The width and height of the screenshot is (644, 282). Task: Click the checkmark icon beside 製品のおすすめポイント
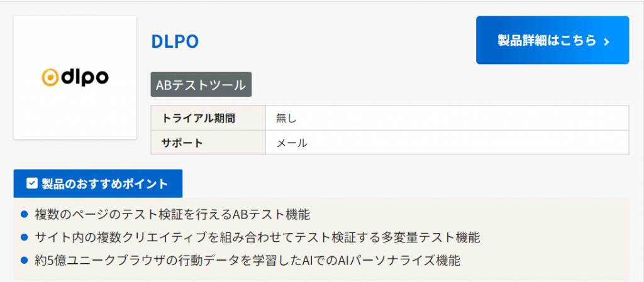tap(31, 183)
